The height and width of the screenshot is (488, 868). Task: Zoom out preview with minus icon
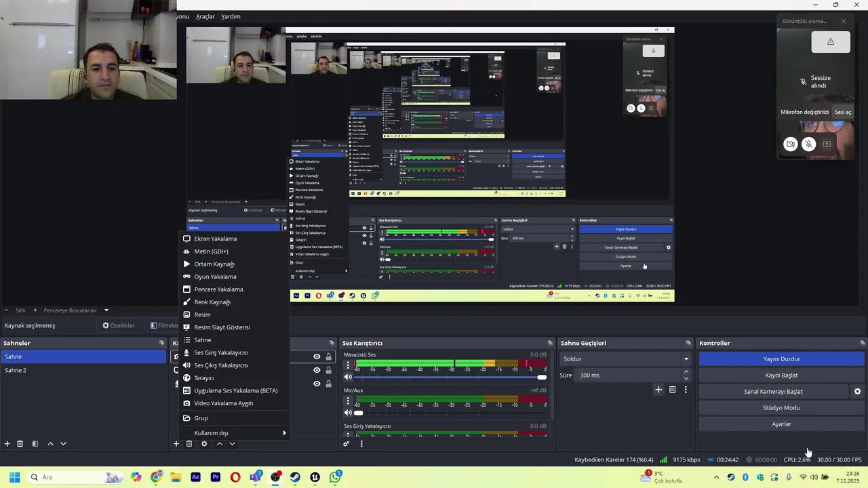click(x=6, y=310)
